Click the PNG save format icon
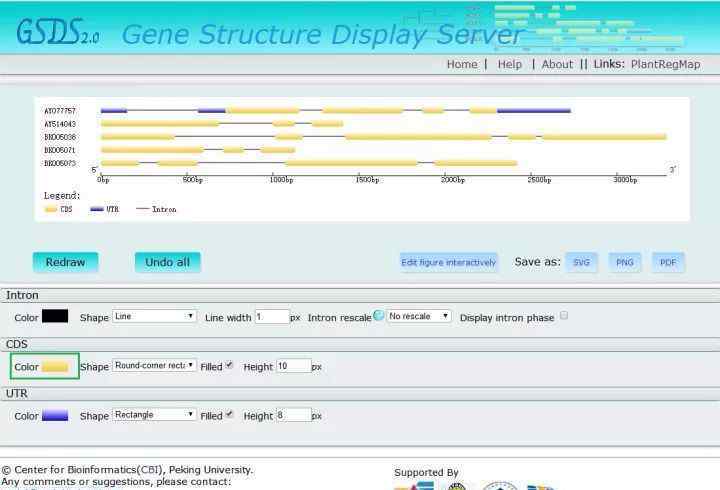This screenshot has height=490, width=720. pyautogui.click(x=624, y=262)
